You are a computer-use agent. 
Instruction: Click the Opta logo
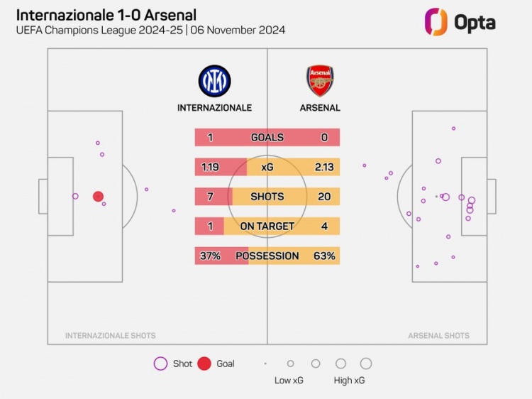tap(460, 22)
